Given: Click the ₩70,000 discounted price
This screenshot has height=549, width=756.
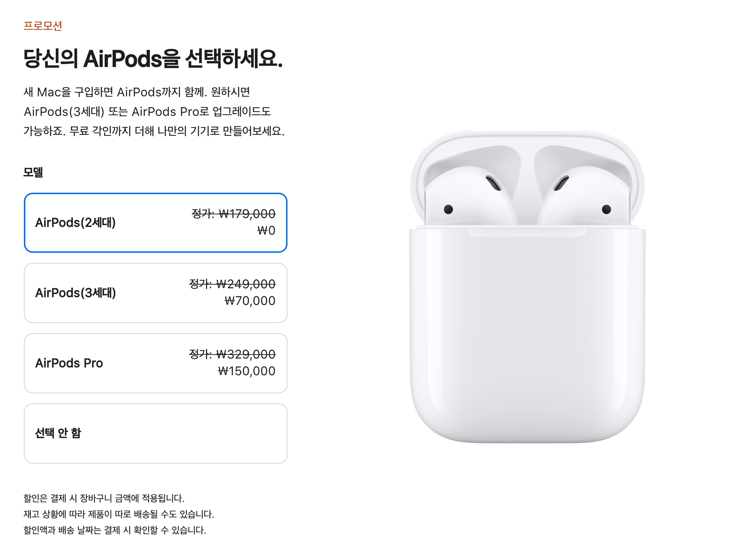Looking at the screenshot, I should point(250,301).
